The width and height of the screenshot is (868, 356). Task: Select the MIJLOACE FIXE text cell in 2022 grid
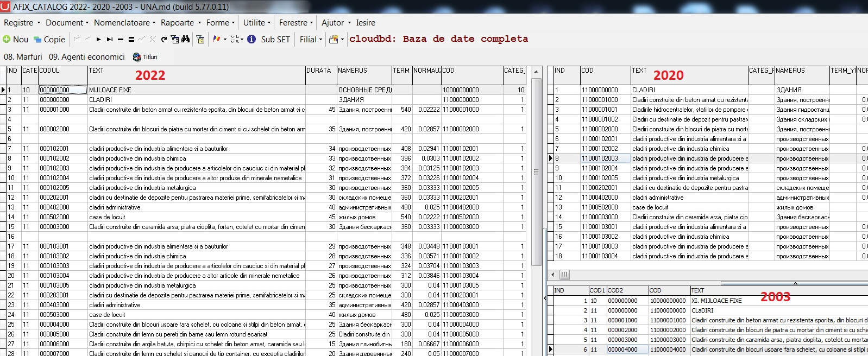196,90
